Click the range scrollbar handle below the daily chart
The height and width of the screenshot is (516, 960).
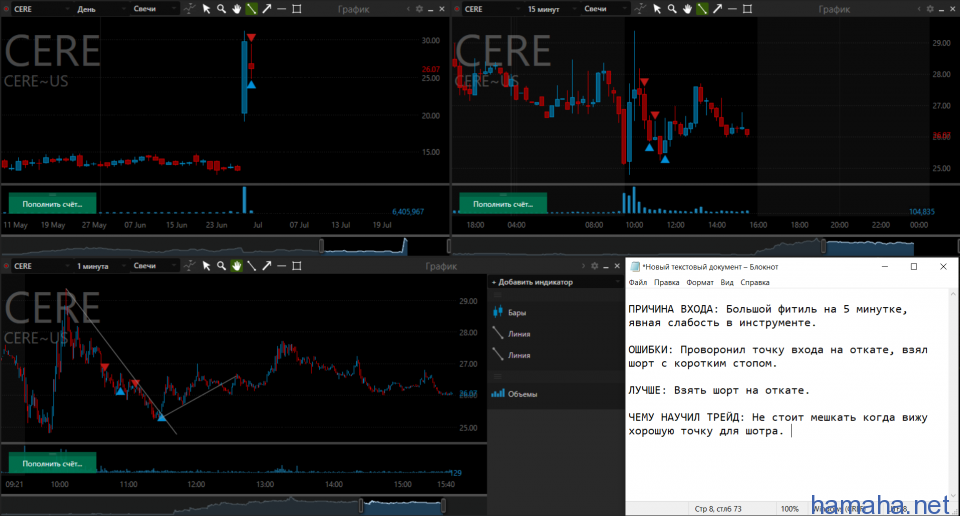pyautogui.click(x=322, y=246)
